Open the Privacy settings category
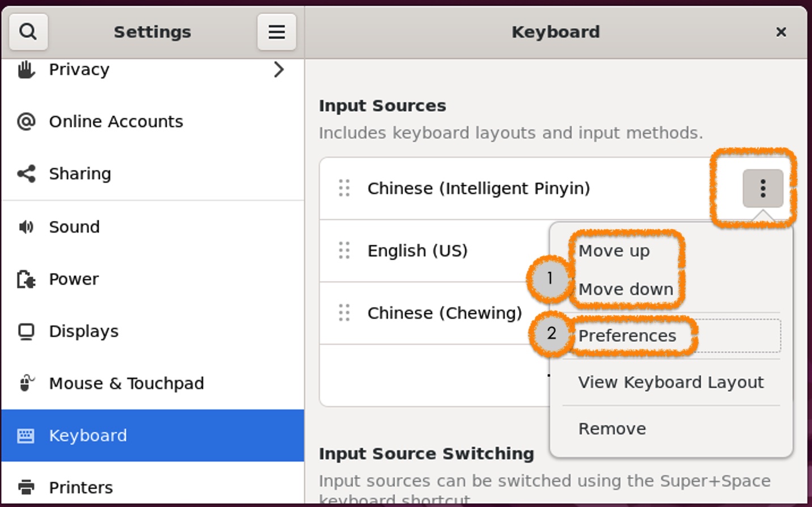This screenshot has height=507, width=812. click(x=79, y=70)
